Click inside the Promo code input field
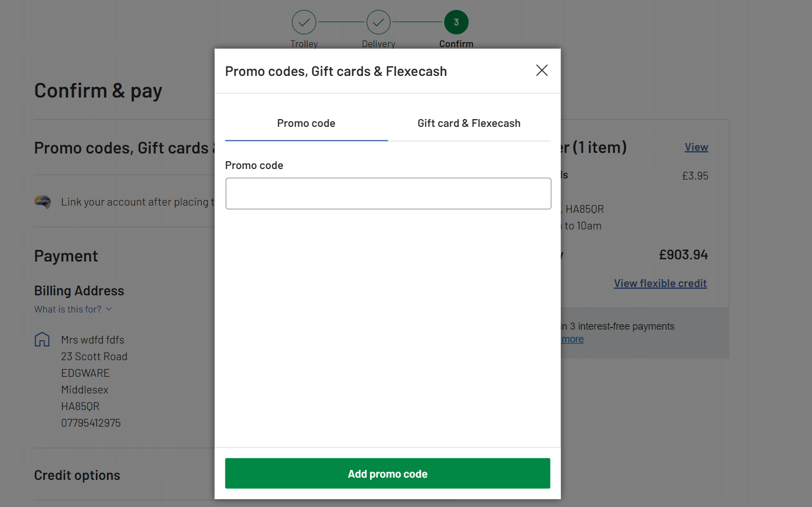812x507 pixels. 387,193
